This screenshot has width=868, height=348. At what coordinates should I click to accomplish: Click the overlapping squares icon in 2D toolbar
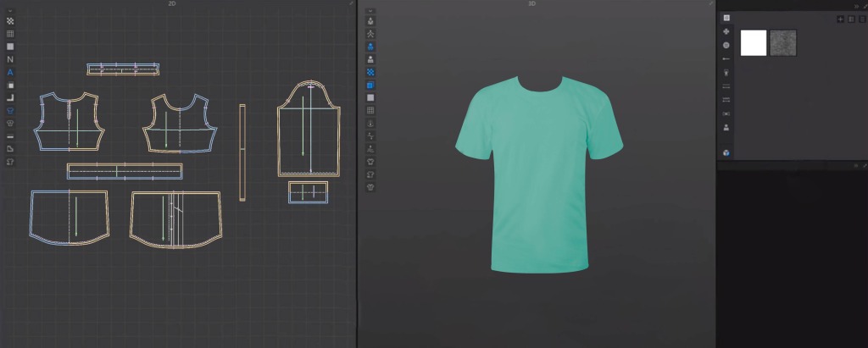10,86
